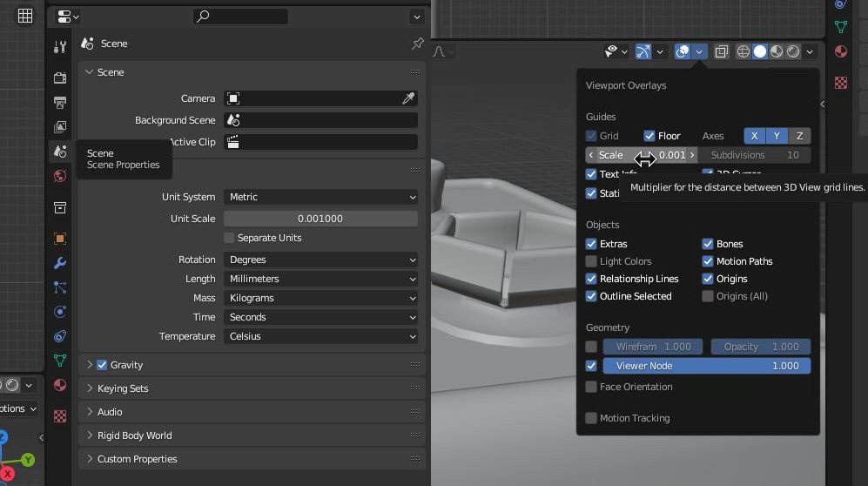The height and width of the screenshot is (486, 868).
Task: Enable Face Orientation overlay
Action: (x=592, y=387)
